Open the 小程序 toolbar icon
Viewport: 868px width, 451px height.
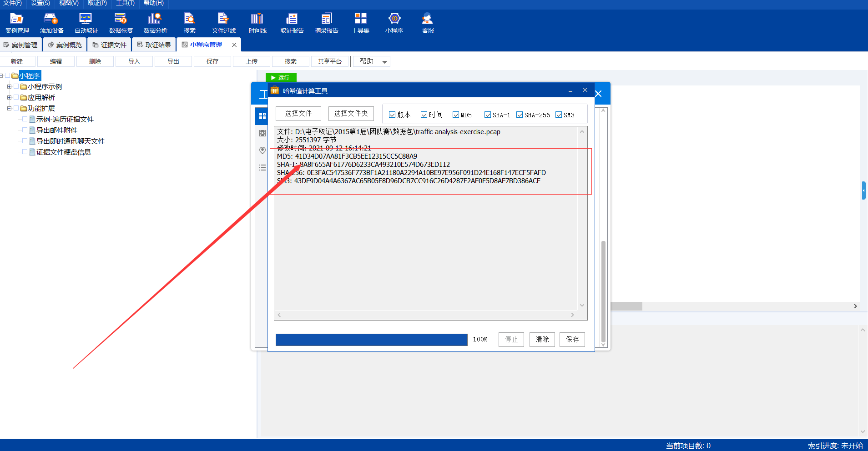pyautogui.click(x=394, y=23)
